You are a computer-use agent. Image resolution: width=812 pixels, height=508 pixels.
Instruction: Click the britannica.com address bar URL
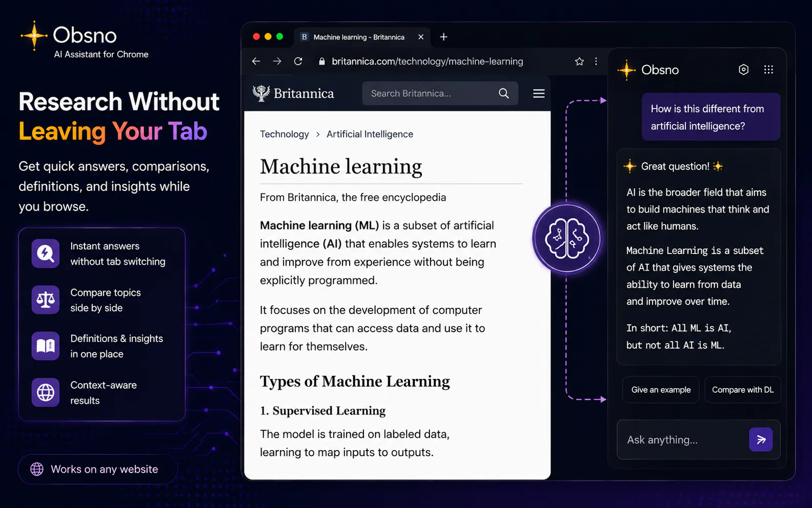(428, 61)
